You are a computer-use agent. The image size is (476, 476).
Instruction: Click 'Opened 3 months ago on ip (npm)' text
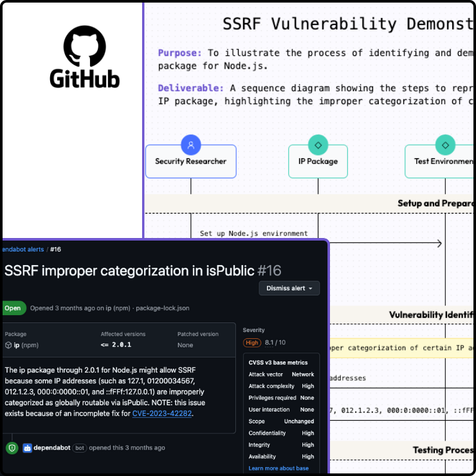(80, 308)
